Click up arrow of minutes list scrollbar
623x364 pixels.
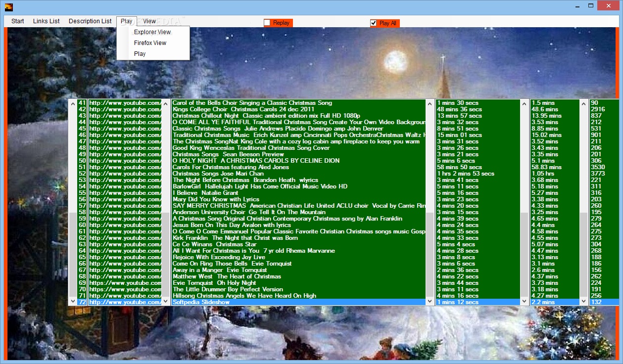584,103
